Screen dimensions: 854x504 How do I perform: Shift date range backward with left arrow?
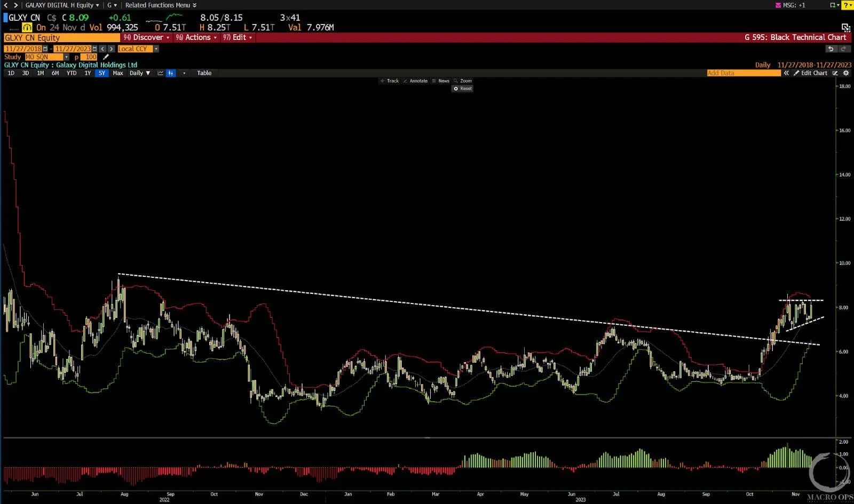tap(103, 49)
